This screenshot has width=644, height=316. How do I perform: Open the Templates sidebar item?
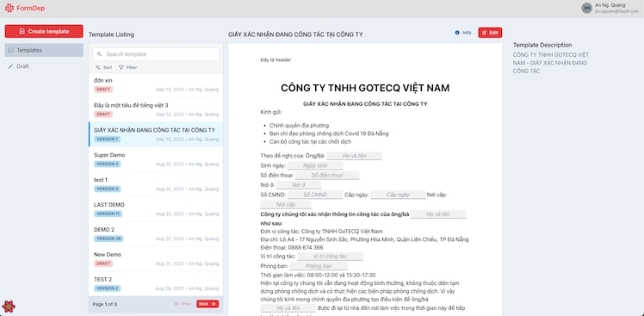coord(44,50)
